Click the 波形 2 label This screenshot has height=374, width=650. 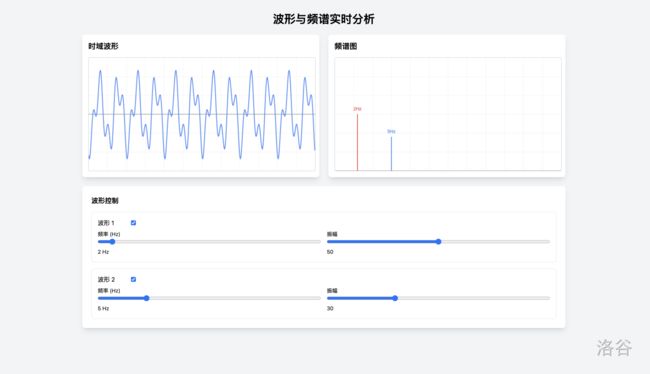tap(106, 279)
